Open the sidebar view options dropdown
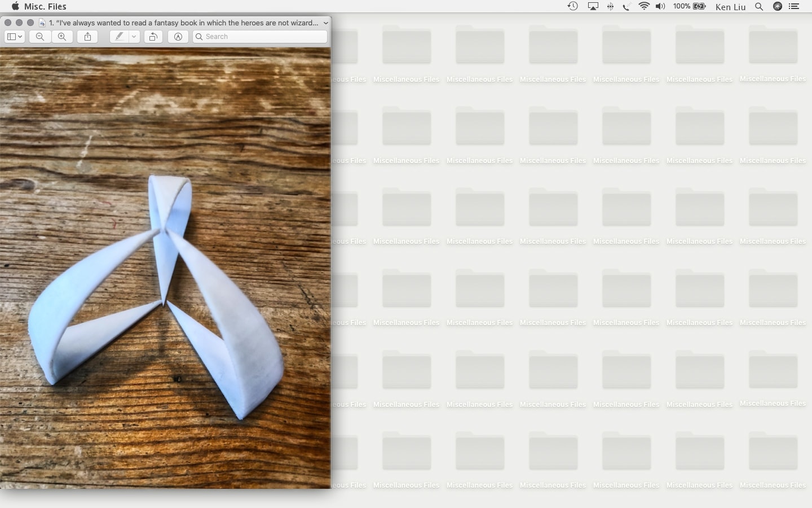 pos(15,37)
